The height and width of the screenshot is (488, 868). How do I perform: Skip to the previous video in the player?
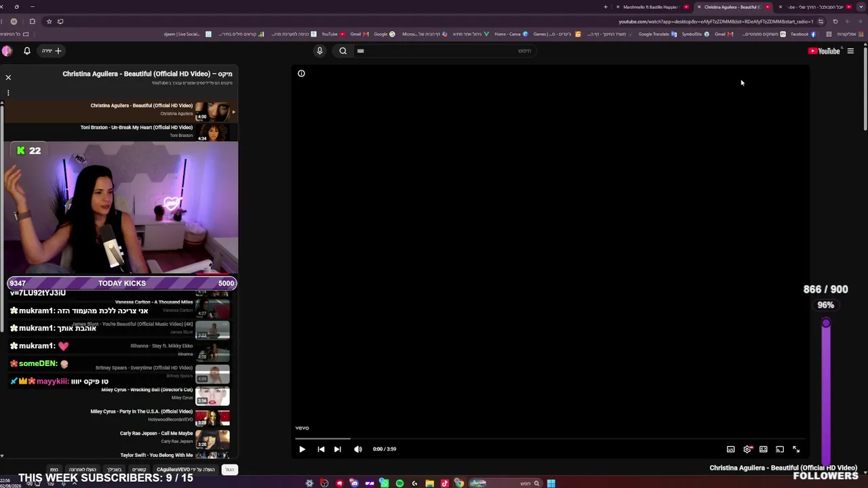coord(321,449)
